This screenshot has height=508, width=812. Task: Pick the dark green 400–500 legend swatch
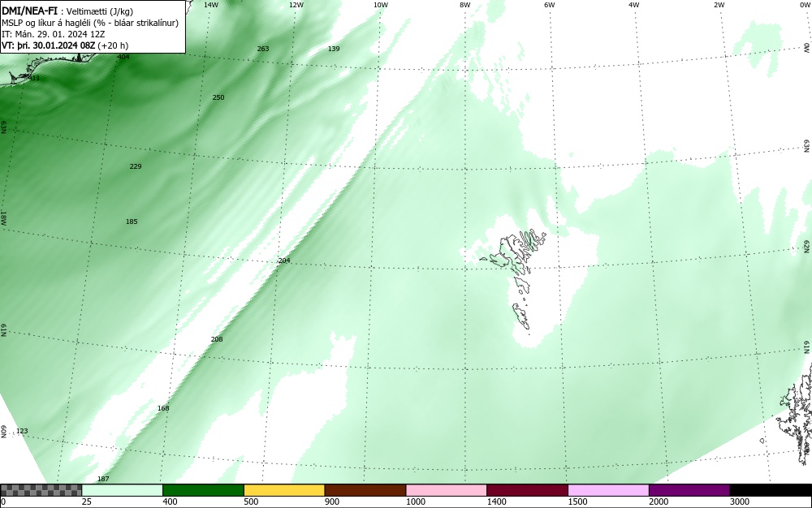coord(203,490)
